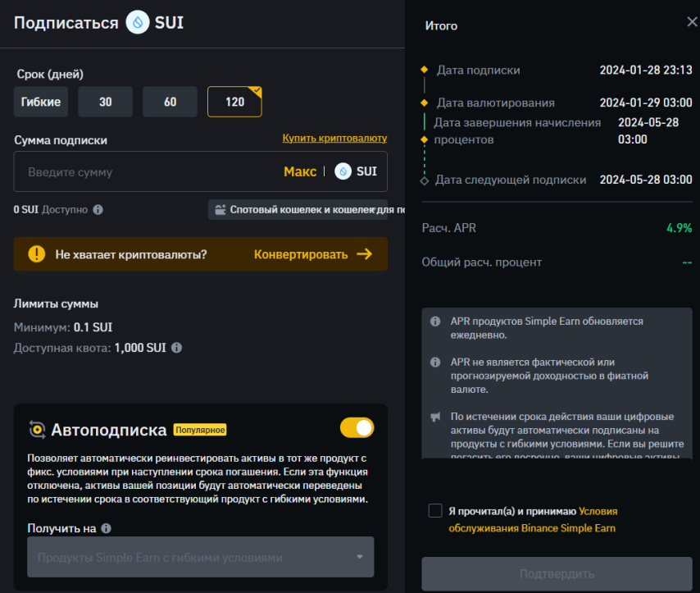Select the 30 days term
Viewport: 700px width, 593px height.
pyautogui.click(x=106, y=102)
